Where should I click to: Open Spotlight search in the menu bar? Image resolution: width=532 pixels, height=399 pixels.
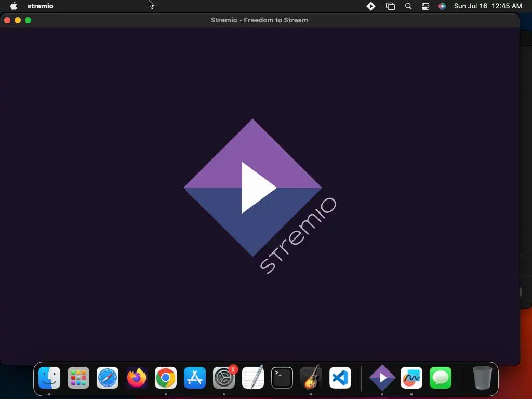coord(408,6)
